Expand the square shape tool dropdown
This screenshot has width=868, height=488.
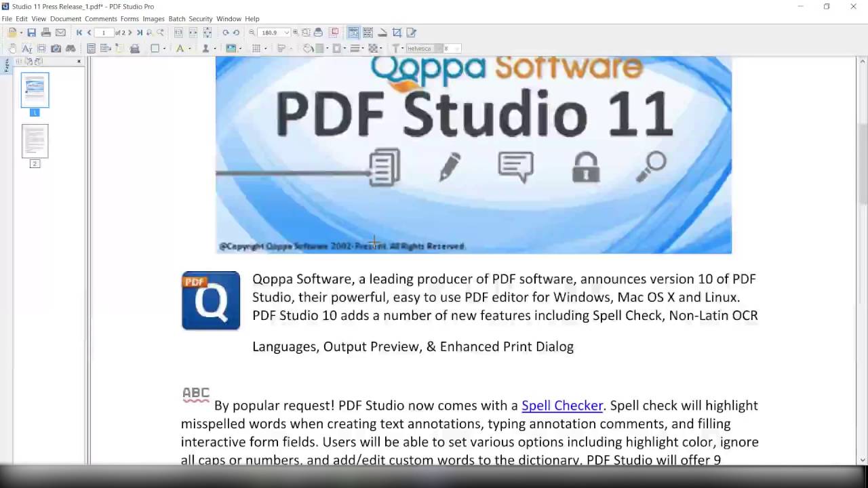(164, 48)
